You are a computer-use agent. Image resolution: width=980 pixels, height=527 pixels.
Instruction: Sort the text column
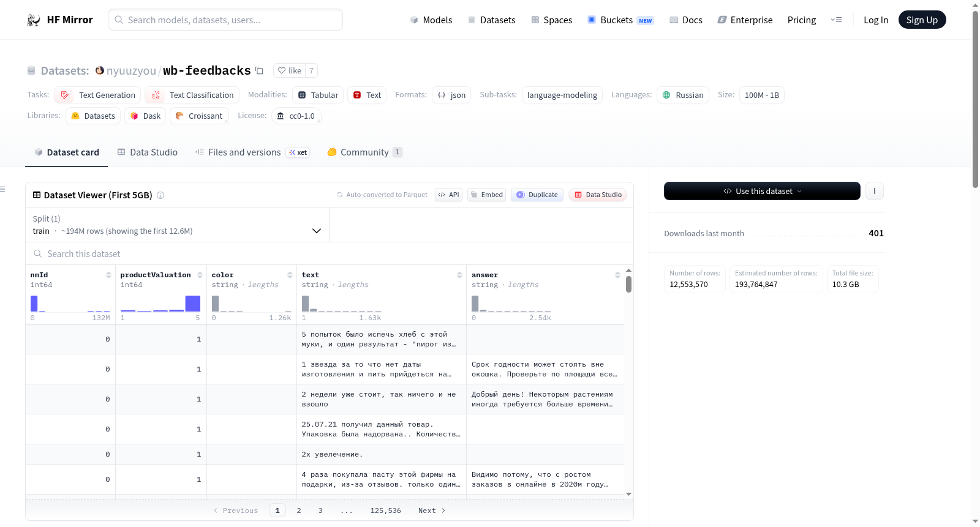(x=459, y=275)
